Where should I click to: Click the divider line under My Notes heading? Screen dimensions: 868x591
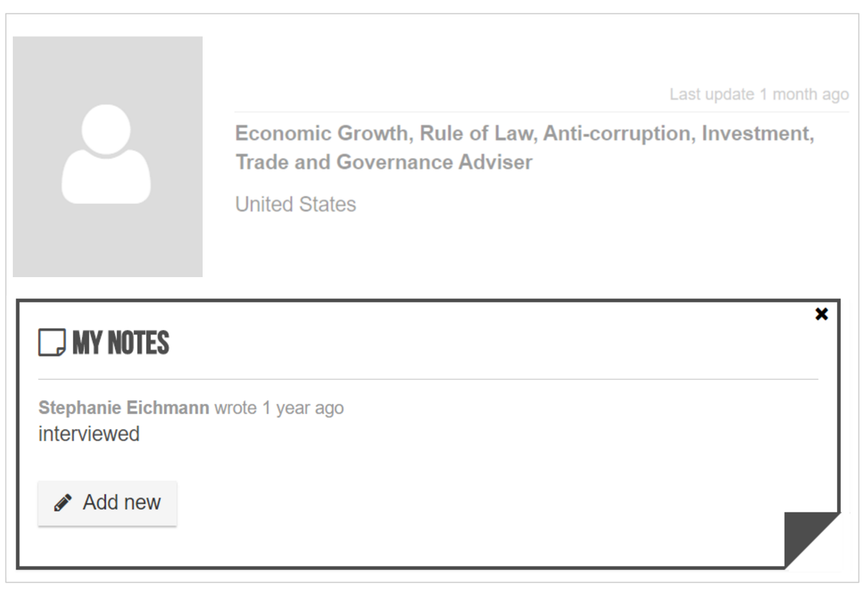coord(428,380)
